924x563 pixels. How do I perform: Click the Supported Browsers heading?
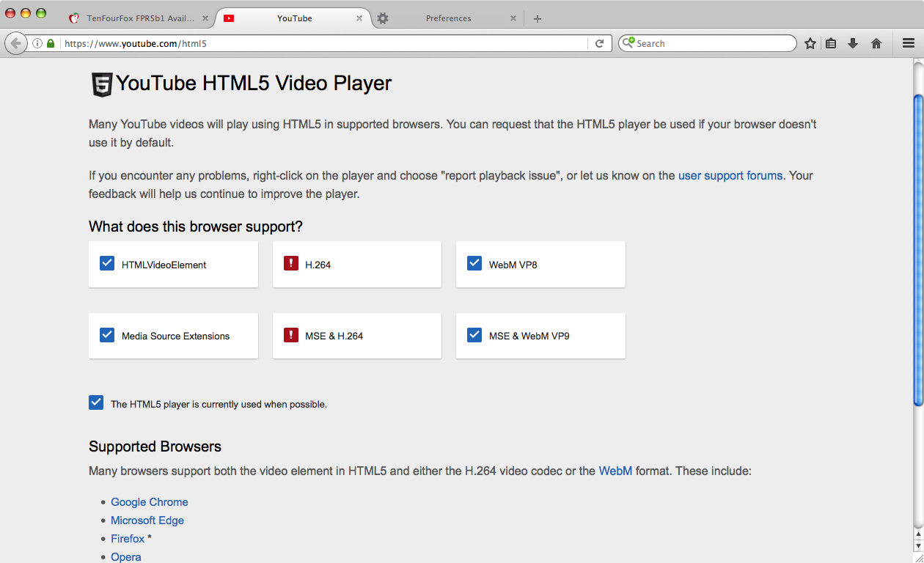155,446
